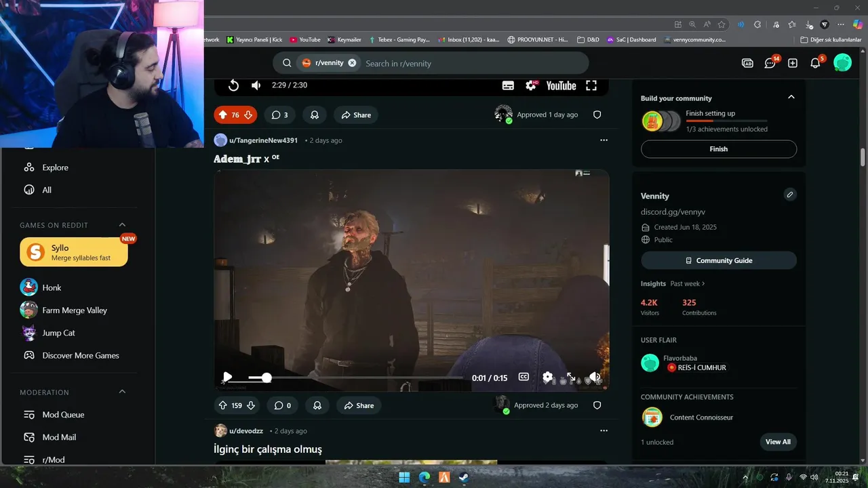The image size is (868, 488).
Task: Toggle closed captions on Adem_jrr video
Action: [x=524, y=377]
